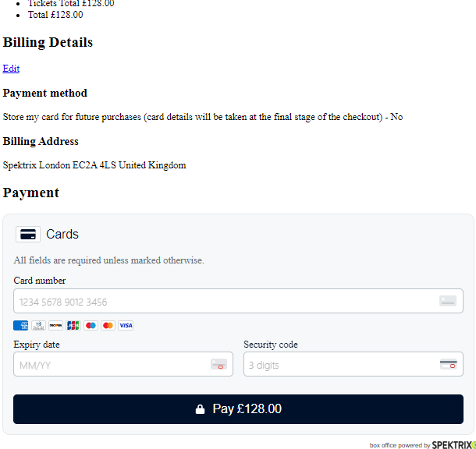Select the Cards payment method icon

pos(28,235)
